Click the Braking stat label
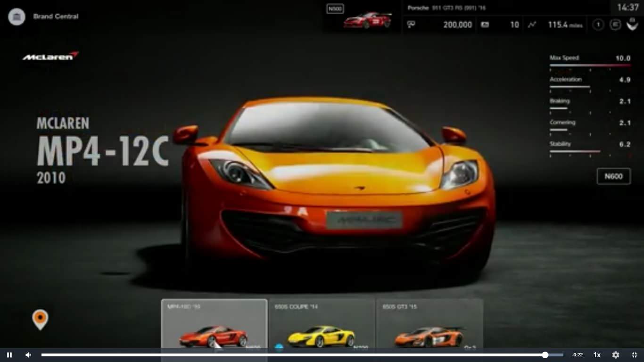Viewport: 644px width, 362px height. [560, 101]
